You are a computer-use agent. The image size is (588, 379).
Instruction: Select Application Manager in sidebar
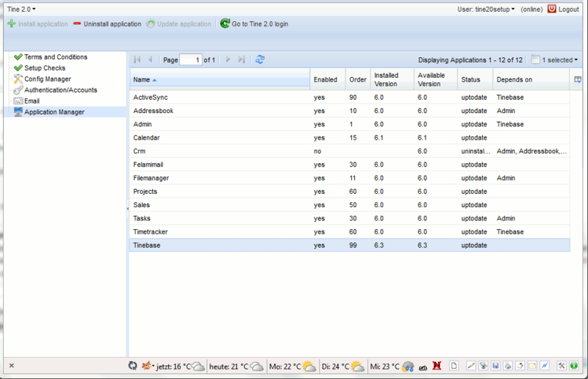click(54, 112)
